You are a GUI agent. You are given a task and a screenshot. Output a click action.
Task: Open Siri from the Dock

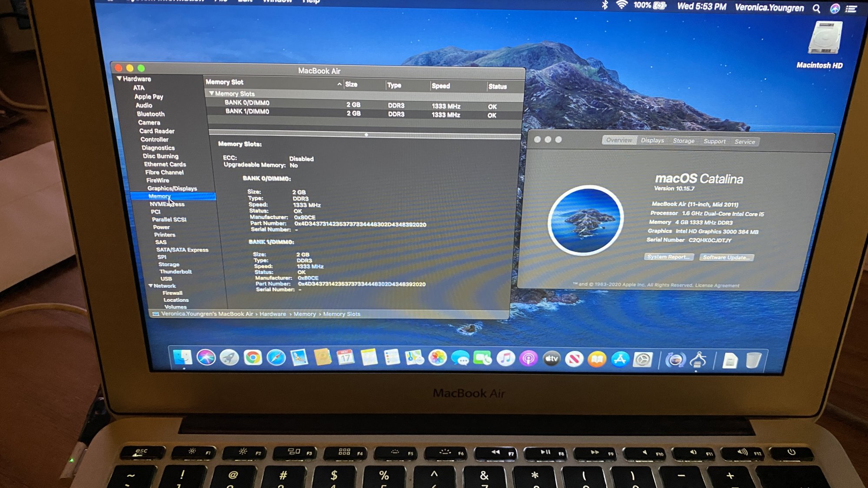[x=206, y=357]
